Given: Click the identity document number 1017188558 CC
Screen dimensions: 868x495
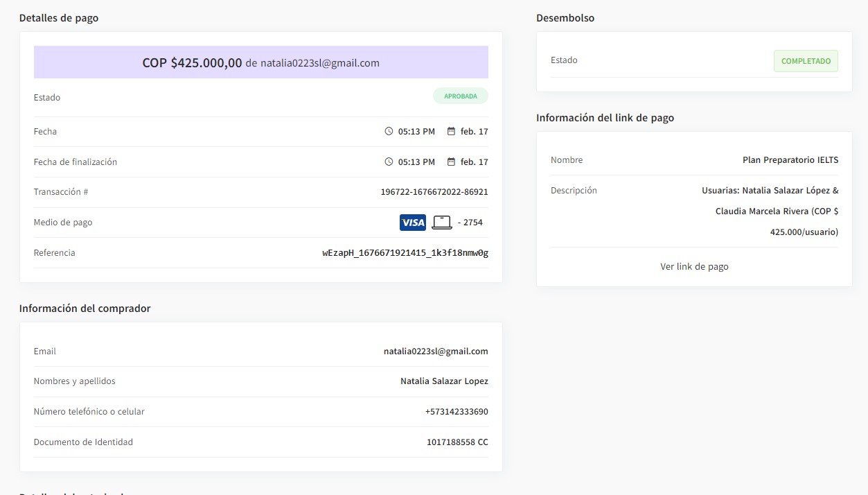Looking at the screenshot, I should 457,442.
